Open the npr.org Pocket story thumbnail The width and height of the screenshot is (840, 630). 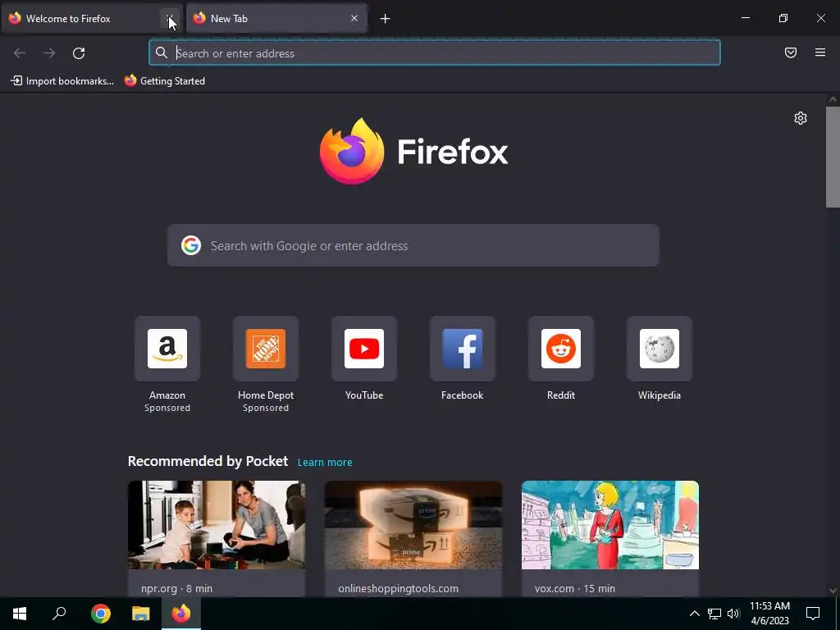[x=217, y=525]
